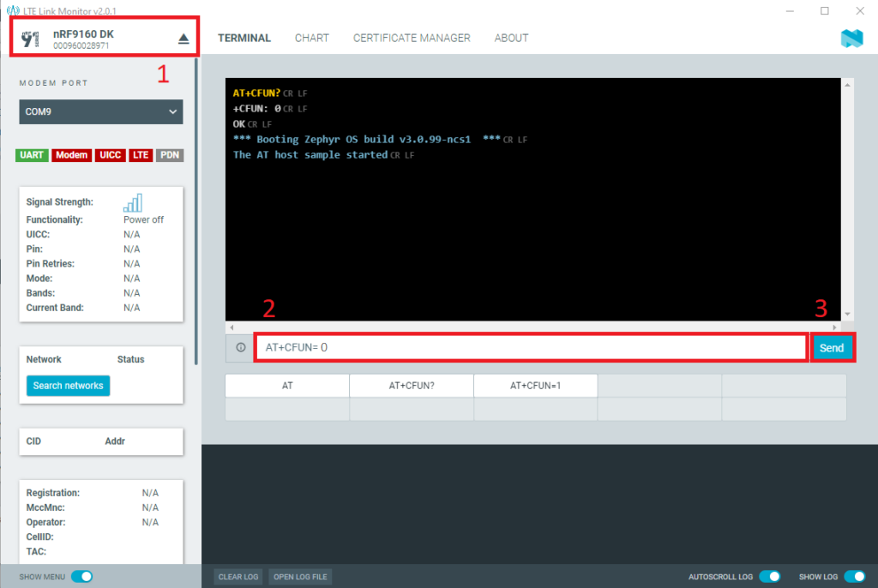Click the terminal horizontal scrollbar right arrow
This screenshot has height=588, width=878.
[x=834, y=327]
